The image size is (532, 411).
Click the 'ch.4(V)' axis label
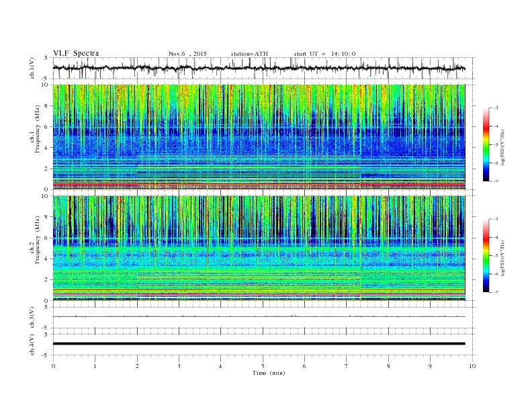click(x=32, y=345)
